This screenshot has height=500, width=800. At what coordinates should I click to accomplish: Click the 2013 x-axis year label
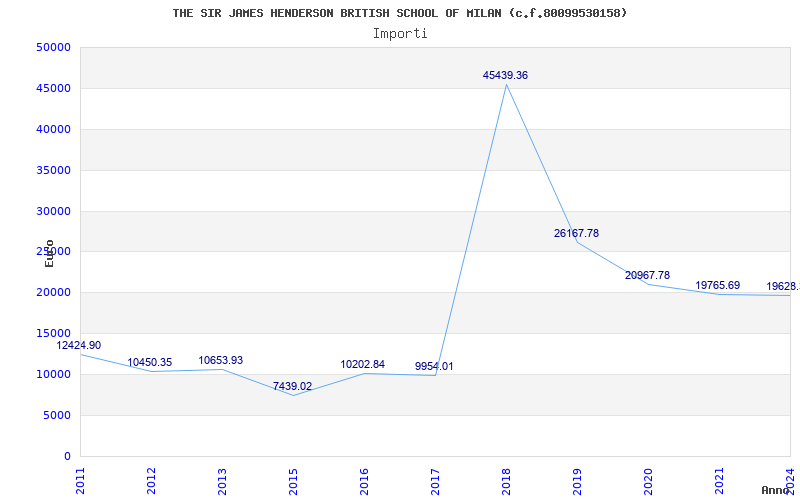(x=222, y=481)
